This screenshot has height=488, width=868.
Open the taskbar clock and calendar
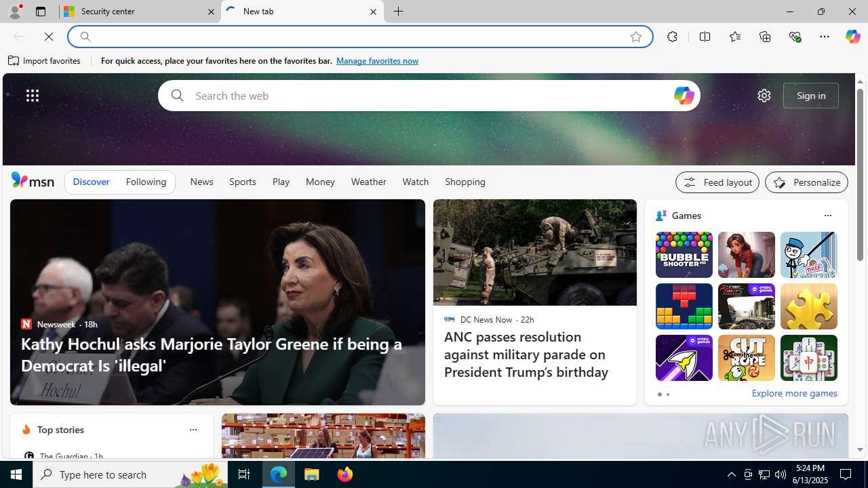pyautogui.click(x=810, y=474)
